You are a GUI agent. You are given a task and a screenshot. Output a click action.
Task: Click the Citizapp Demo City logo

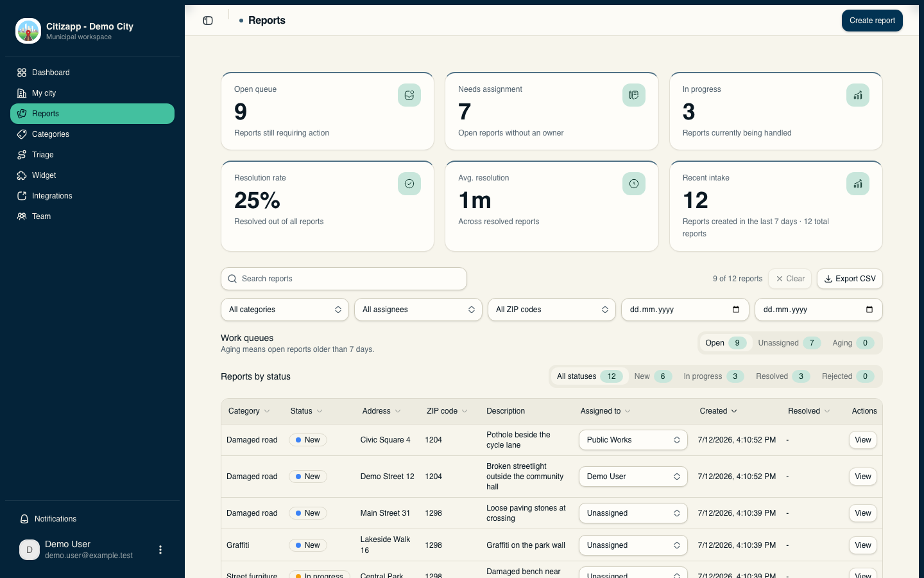(x=28, y=31)
